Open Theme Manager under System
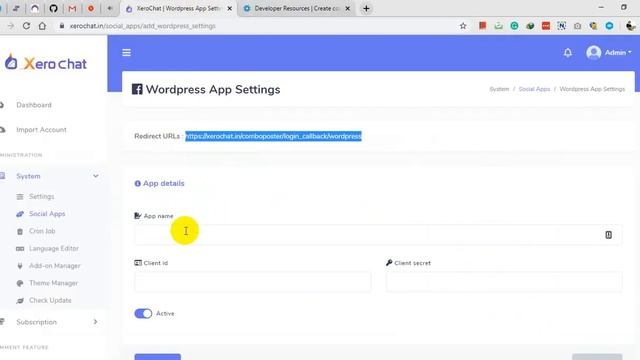Image resolution: width=640 pixels, height=360 pixels. pyautogui.click(x=53, y=283)
